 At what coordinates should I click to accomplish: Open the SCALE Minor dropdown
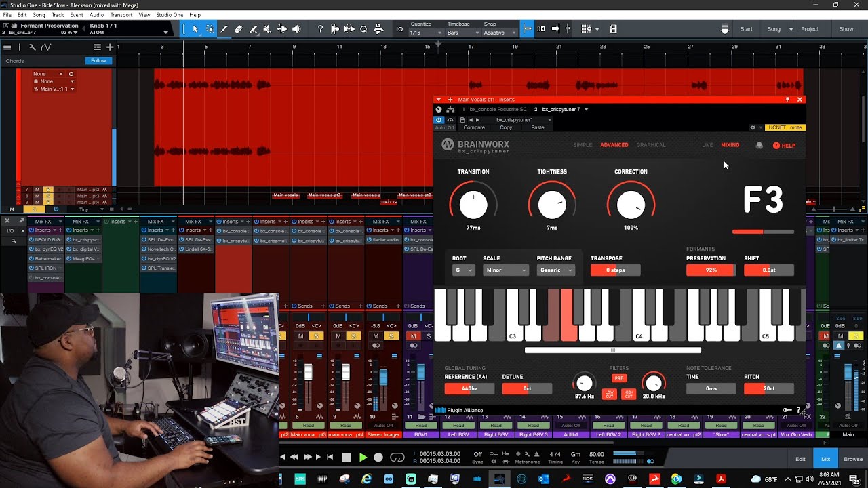coord(505,270)
